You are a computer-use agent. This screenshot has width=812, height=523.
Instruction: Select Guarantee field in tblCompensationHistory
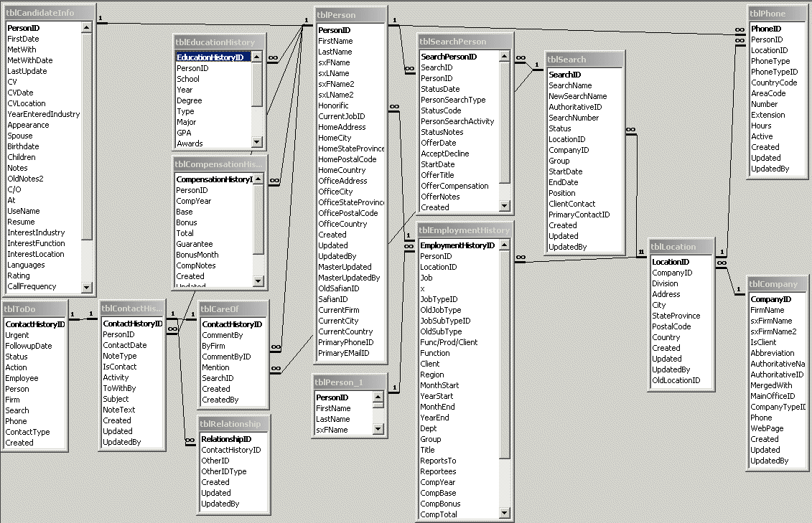click(x=194, y=244)
